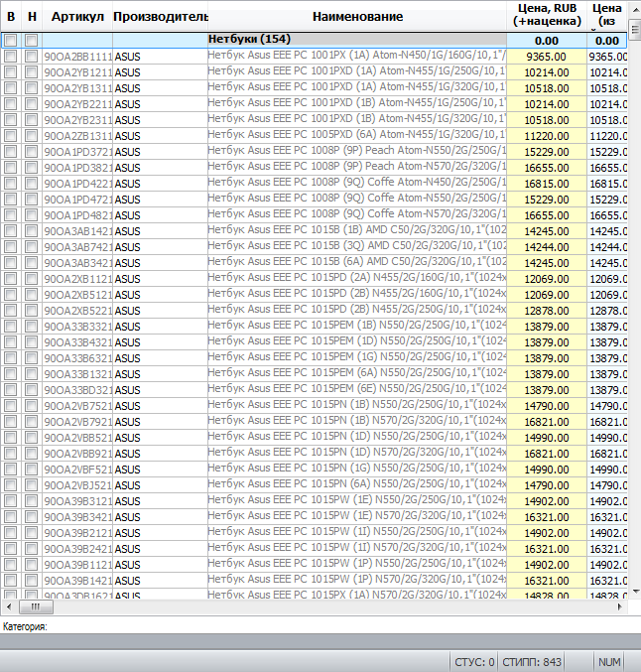This screenshot has width=641, height=672.
Task: Click price 14244.00 in the +наценка column
Action: 547,247
